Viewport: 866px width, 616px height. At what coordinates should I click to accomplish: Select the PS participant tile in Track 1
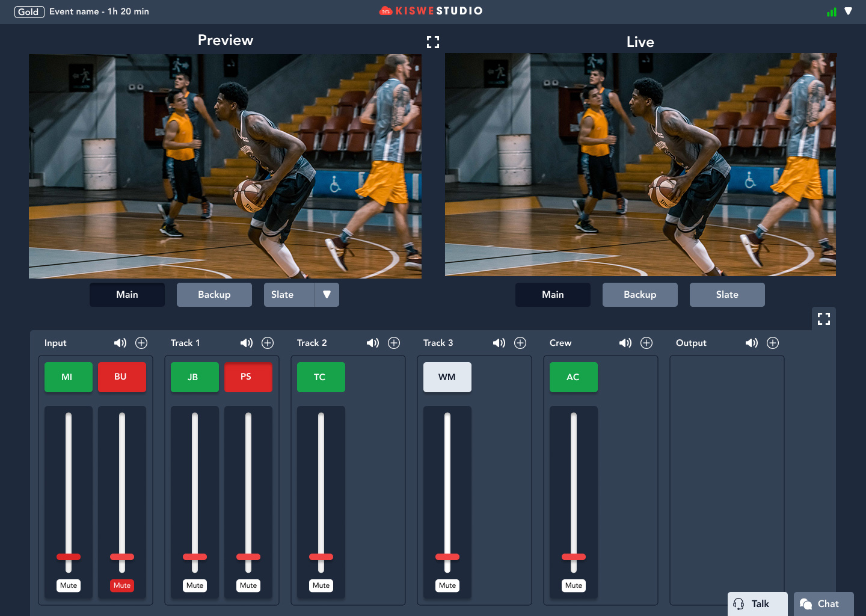248,377
